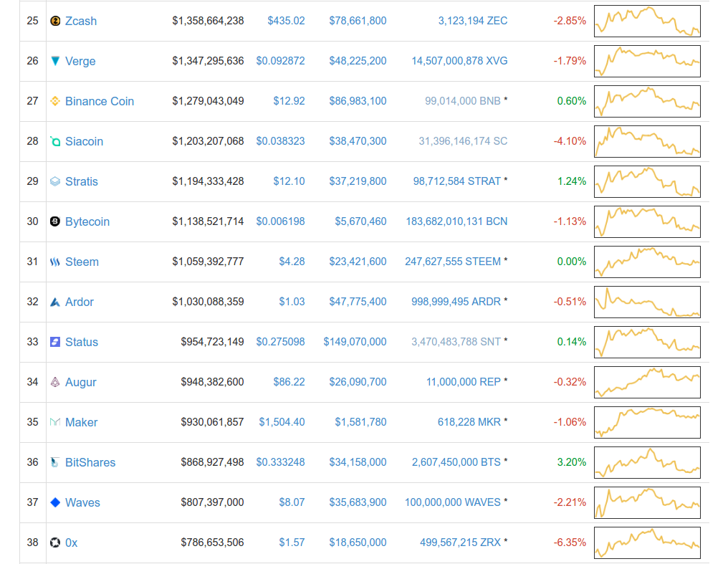The image size is (728, 564).
Task: Open the Maker coin page link
Action: pos(81,422)
